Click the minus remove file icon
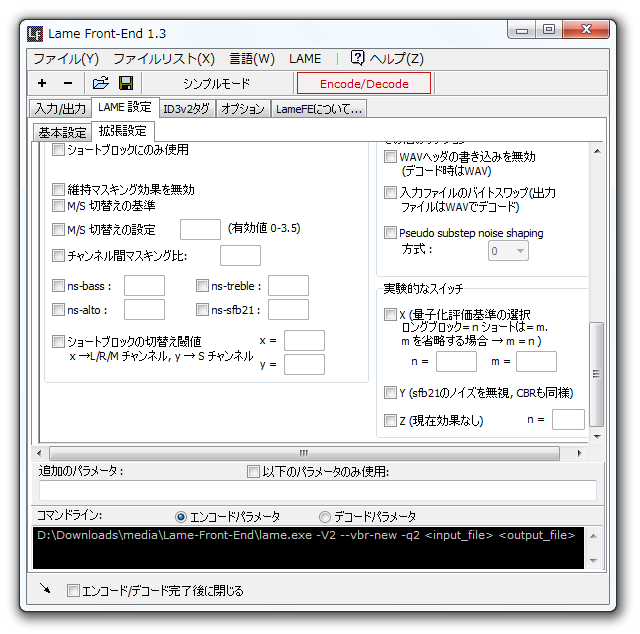 [68, 83]
